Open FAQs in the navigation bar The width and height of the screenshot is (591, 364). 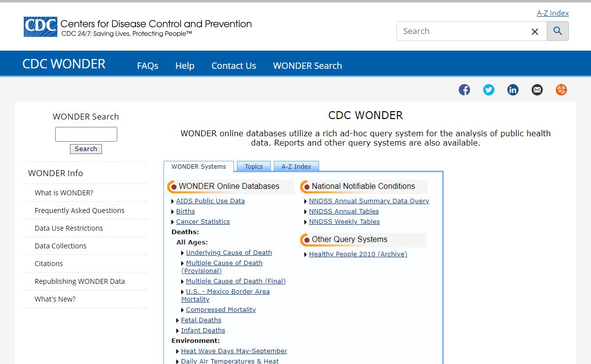coord(148,65)
